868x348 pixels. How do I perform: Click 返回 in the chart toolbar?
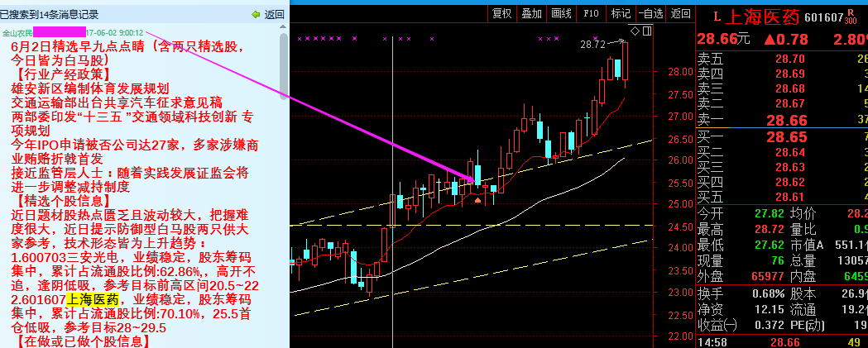681,14
